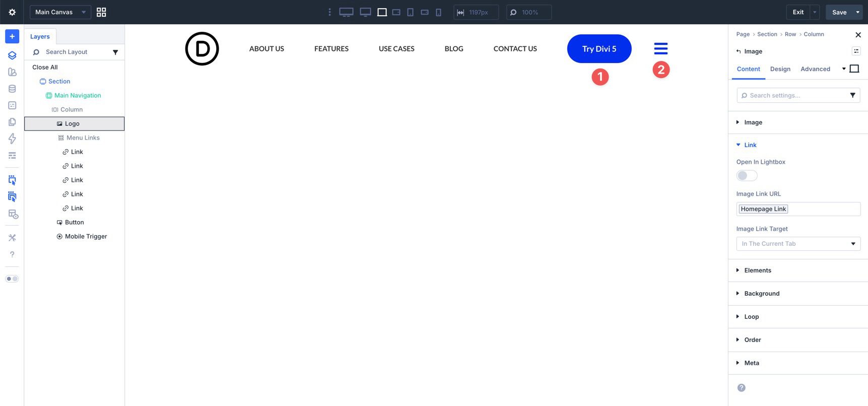Click the Save button
This screenshot has height=406, width=868.
point(839,12)
